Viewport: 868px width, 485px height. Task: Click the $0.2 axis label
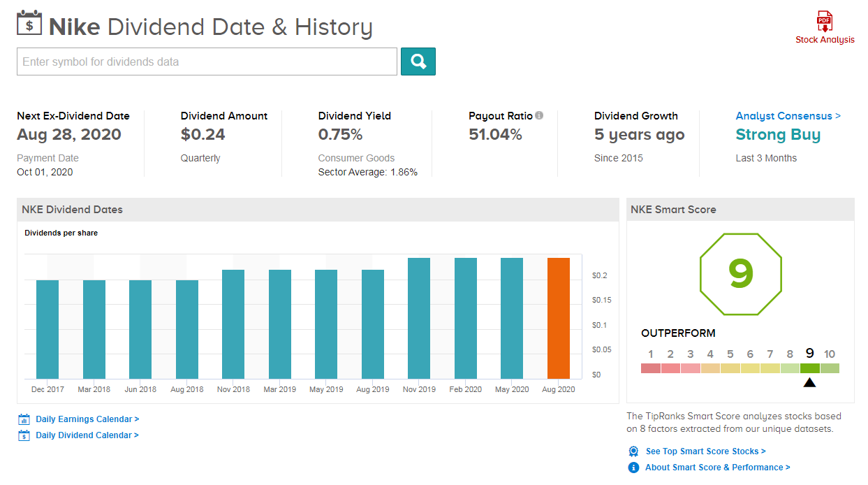coord(599,276)
